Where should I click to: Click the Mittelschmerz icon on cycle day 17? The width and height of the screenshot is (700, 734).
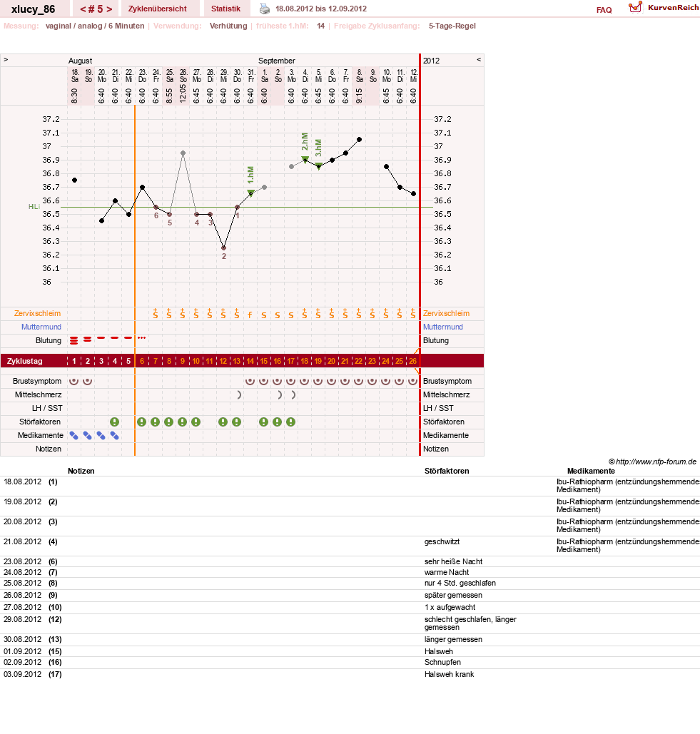[293, 394]
